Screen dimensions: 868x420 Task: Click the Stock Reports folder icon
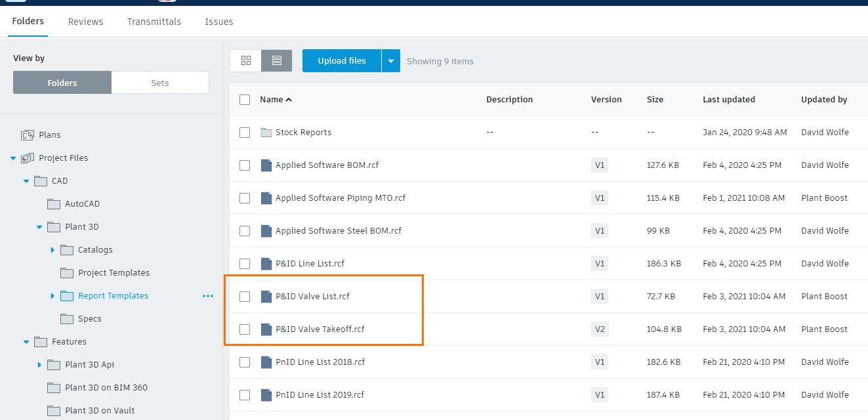266,133
